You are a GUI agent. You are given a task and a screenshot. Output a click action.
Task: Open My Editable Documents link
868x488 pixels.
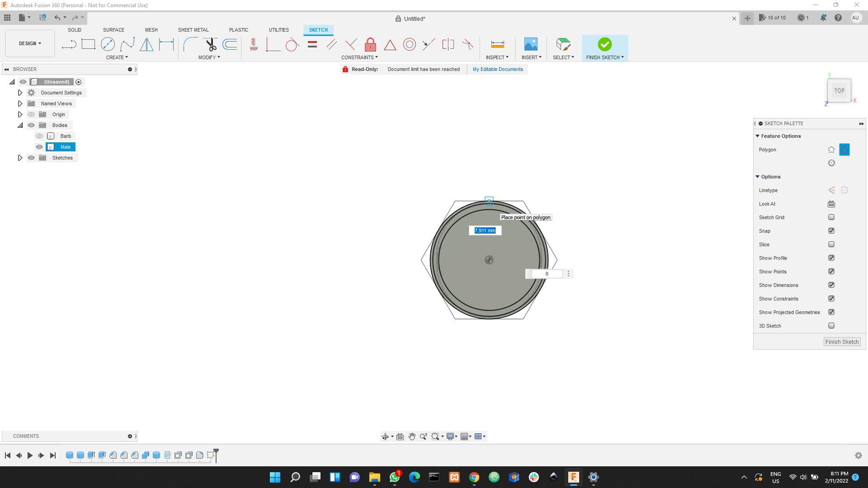[x=497, y=69]
